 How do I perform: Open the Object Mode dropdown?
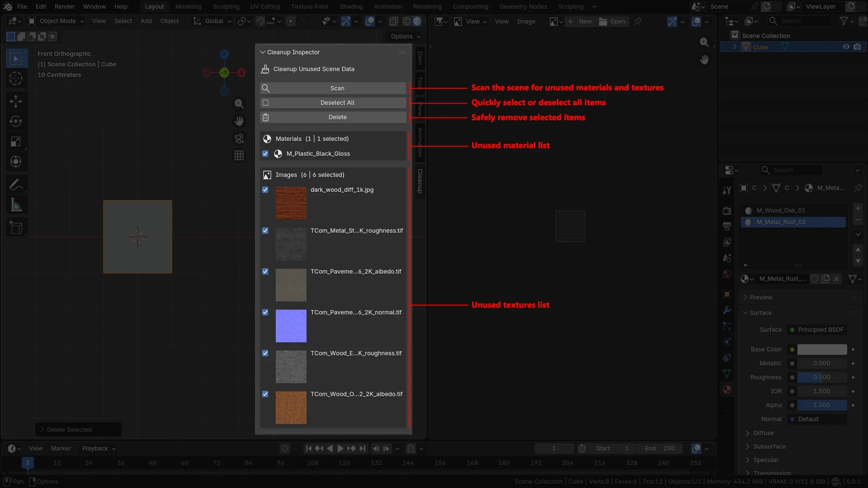click(x=56, y=21)
